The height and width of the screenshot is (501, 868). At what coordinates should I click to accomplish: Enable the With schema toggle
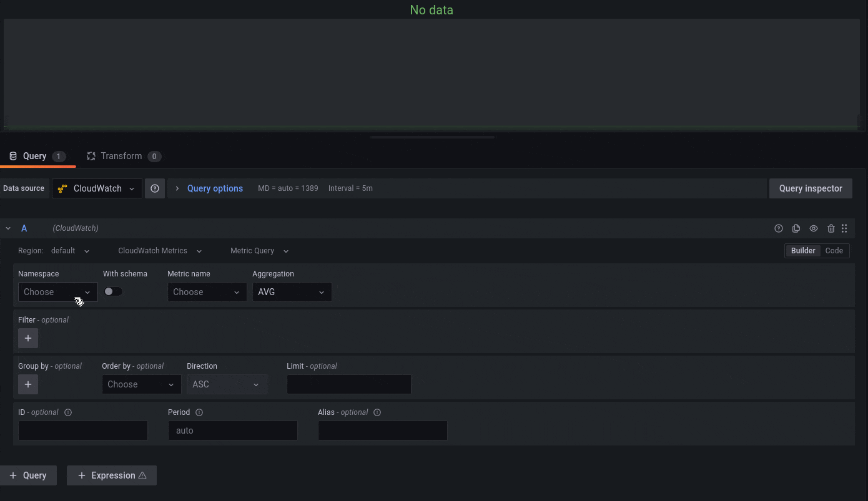pos(113,291)
